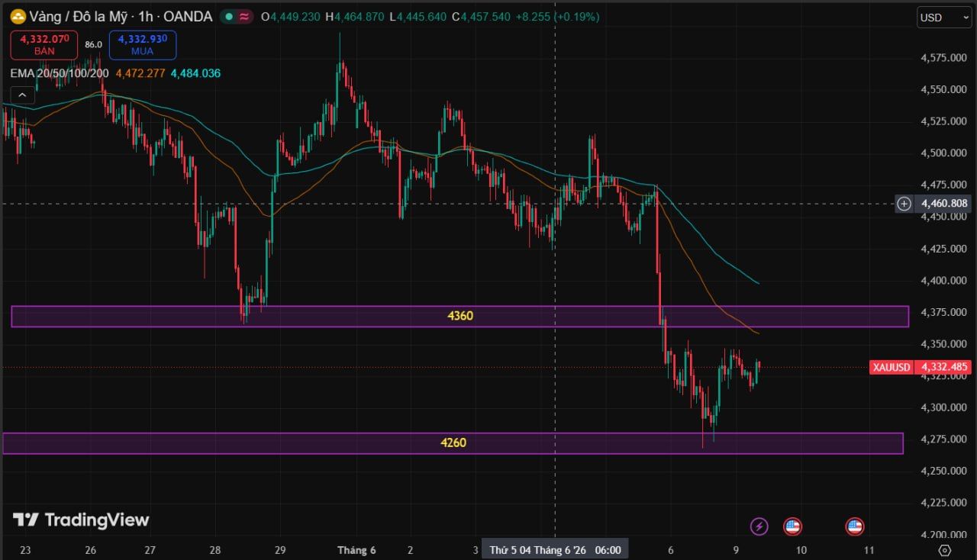This screenshot has width=977, height=560.
Task: Click price axis label 4,575.000
Action: pos(944,58)
